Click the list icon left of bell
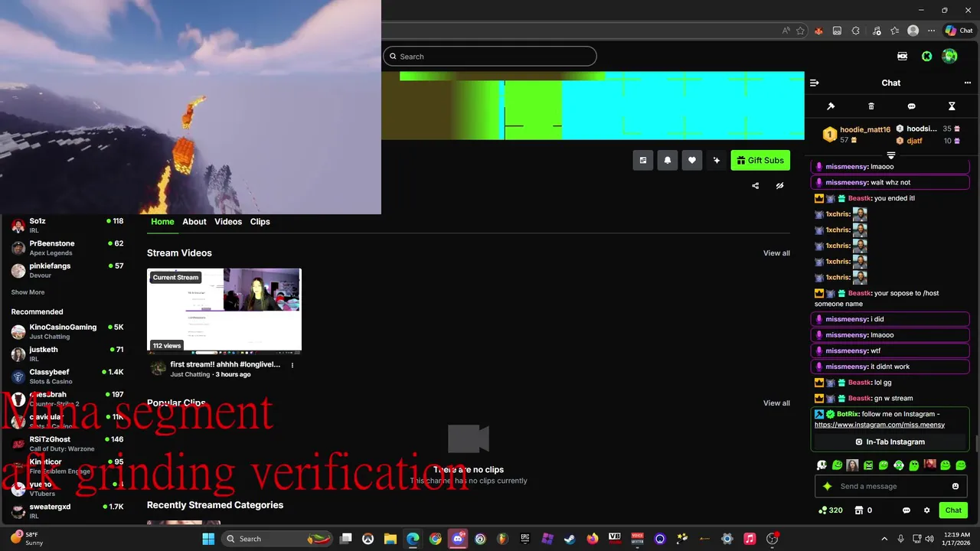Image resolution: width=980 pixels, height=551 pixels. [x=643, y=160]
